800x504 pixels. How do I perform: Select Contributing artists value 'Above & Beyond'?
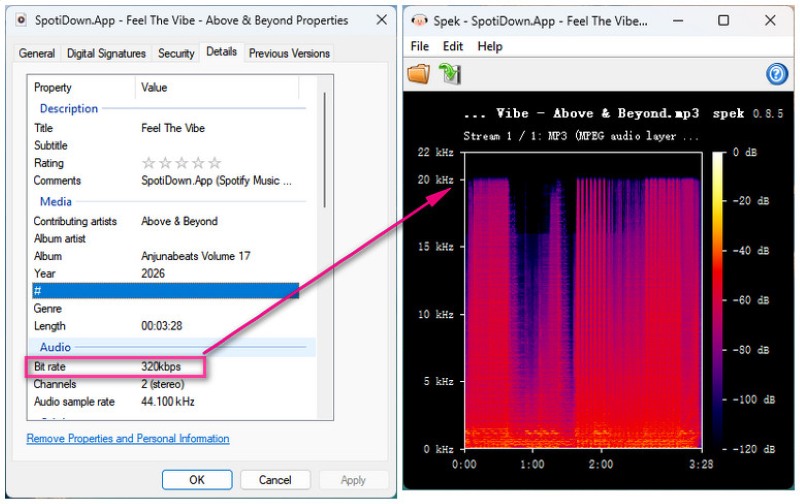pyautogui.click(x=179, y=221)
